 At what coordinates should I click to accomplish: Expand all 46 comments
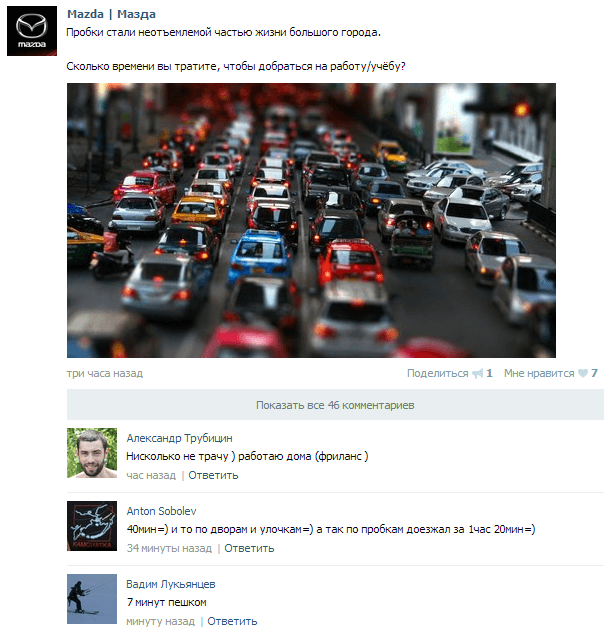point(335,405)
